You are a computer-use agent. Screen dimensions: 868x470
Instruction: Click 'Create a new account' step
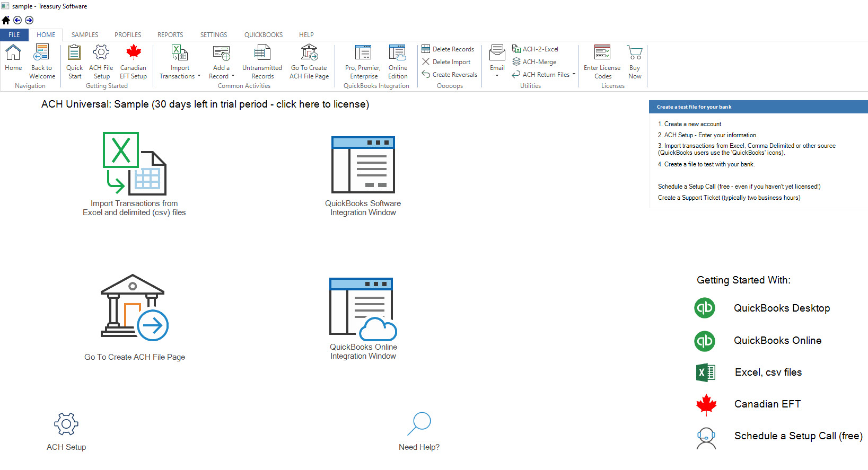click(x=689, y=124)
